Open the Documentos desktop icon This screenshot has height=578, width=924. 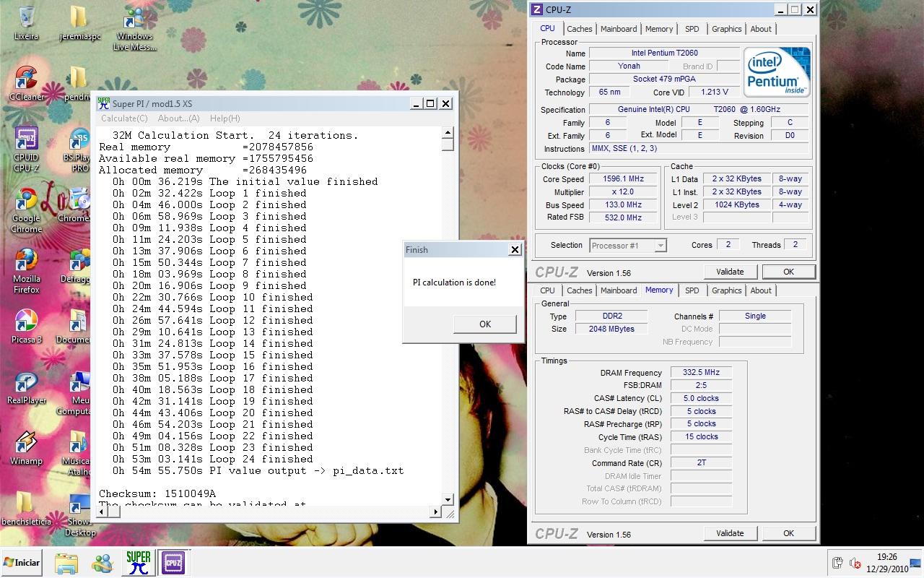click(x=74, y=326)
